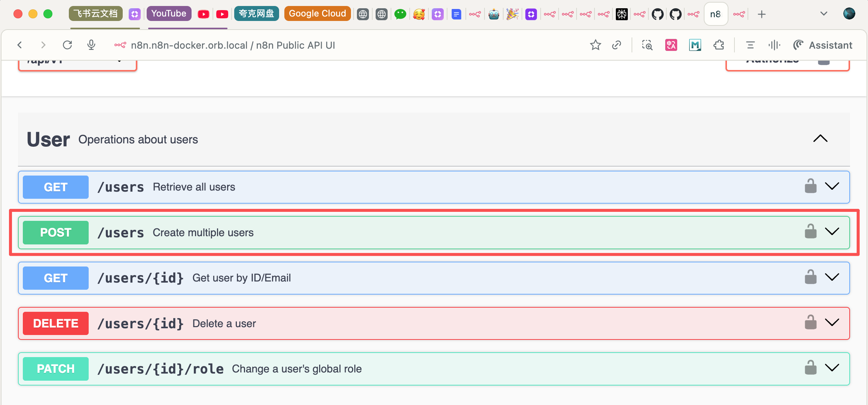Click the lock icon on GET /users
This screenshot has width=868, height=405.
coord(810,186)
